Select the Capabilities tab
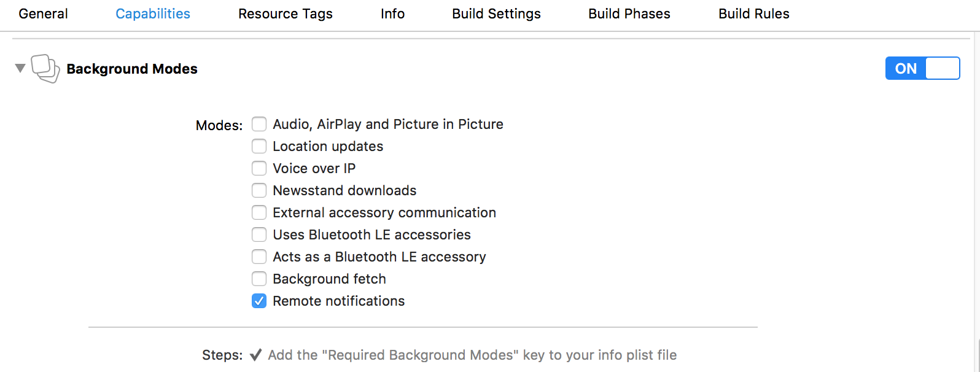 (x=153, y=14)
